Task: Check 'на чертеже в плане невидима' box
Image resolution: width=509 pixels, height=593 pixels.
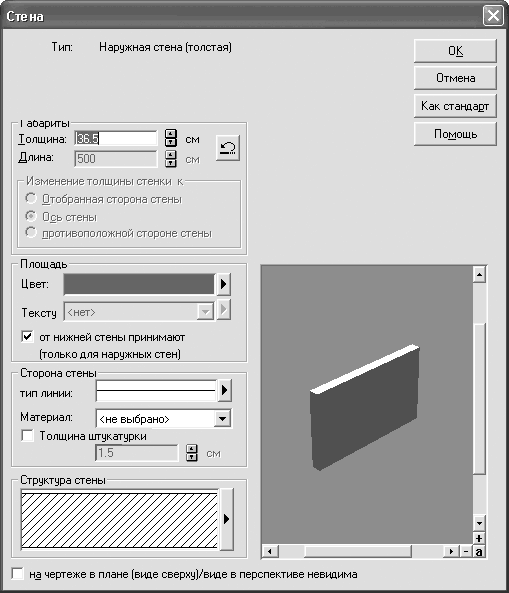Action: 17,574
